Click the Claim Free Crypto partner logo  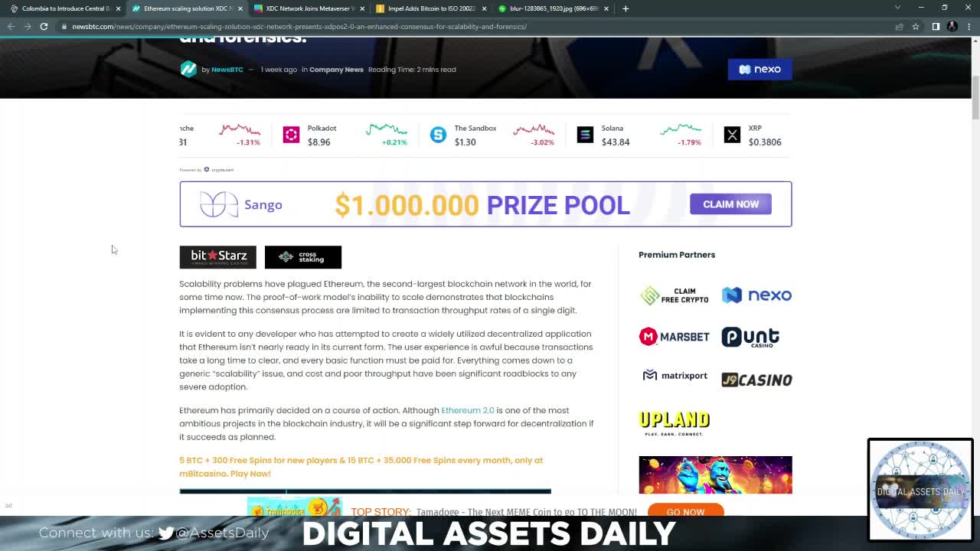pyautogui.click(x=675, y=295)
